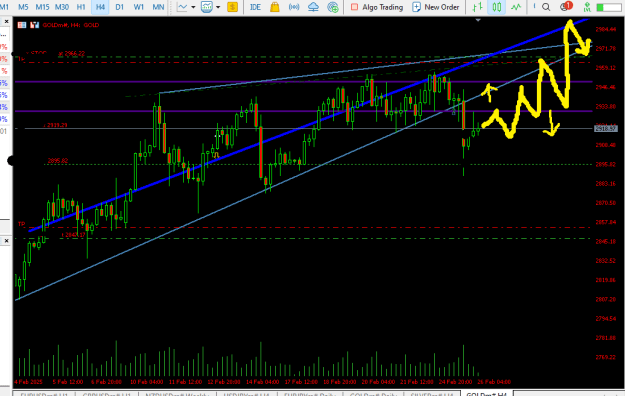Click time axis label 4 Feb 2025

tap(28, 382)
